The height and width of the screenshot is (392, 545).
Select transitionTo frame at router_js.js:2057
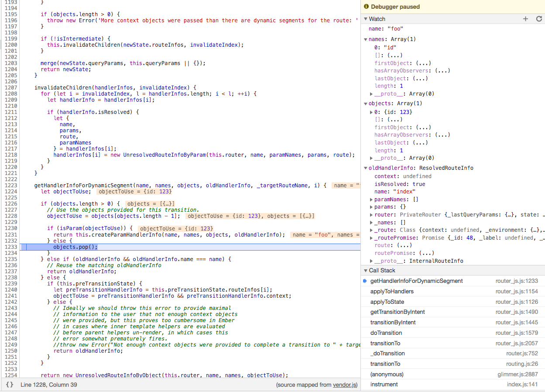[x=452, y=343]
